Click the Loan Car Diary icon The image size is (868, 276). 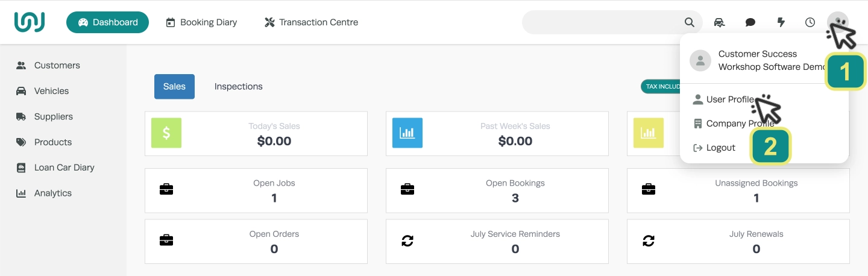21,168
